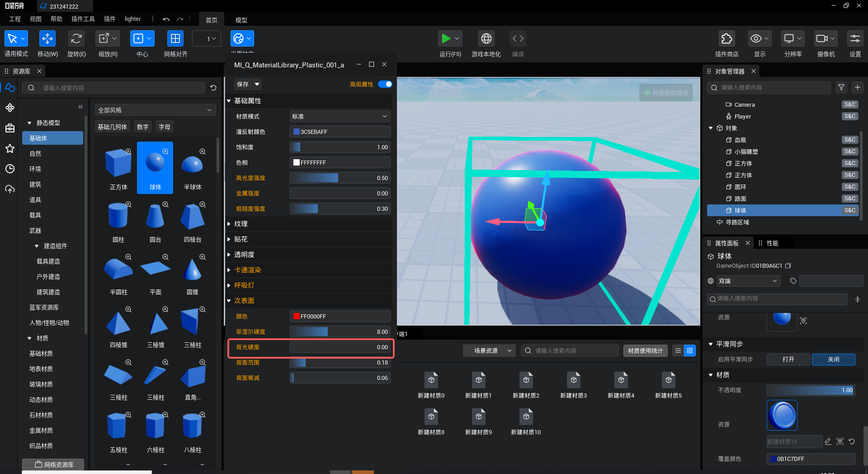Expand the 纹理 section

229,224
